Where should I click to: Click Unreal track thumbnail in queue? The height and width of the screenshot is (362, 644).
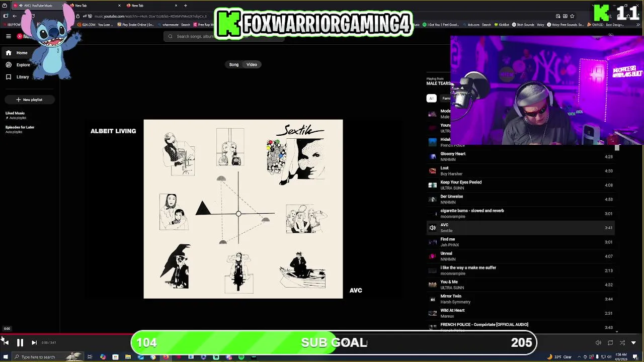432,256
